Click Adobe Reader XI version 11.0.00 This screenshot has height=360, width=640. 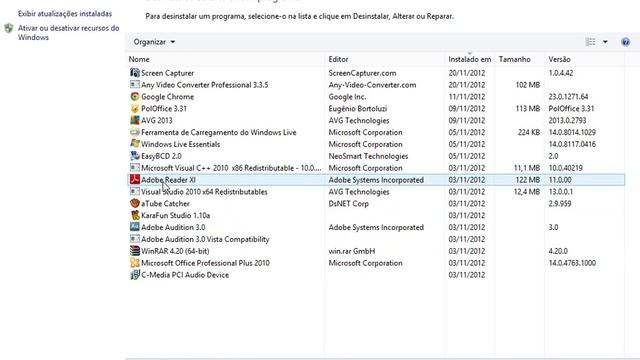coord(560,180)
